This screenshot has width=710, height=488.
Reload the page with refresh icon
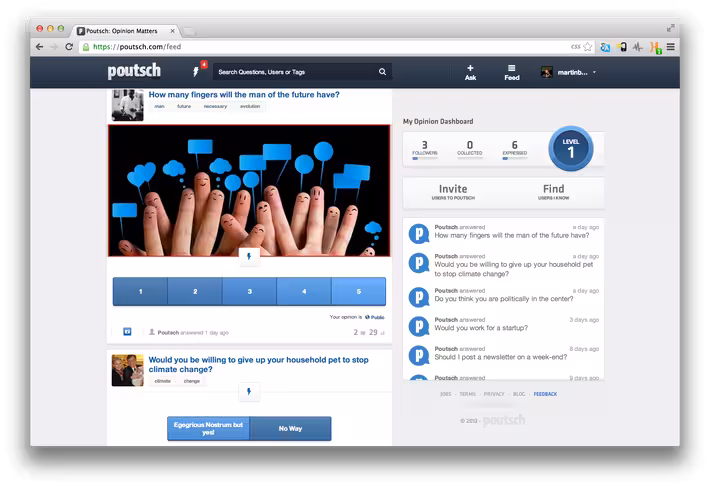(x=69, y=47)
